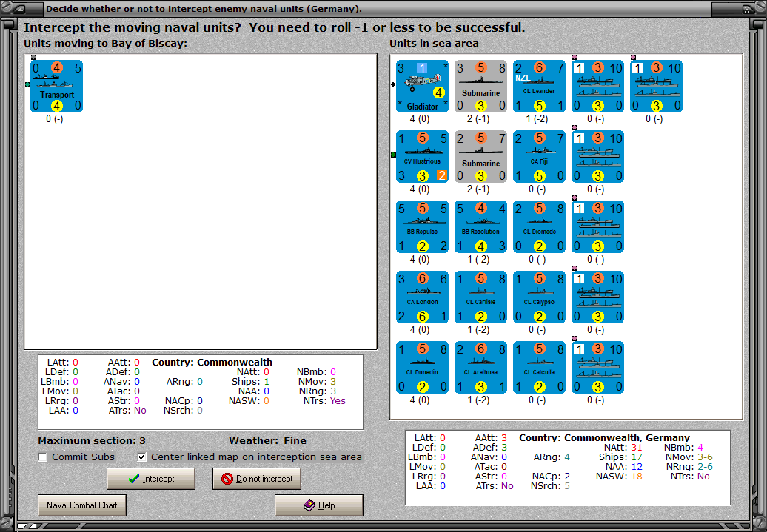The width and height of the screenshot is (767, 532).
Task: Open the Naval Combat Chart
Action: pos(82,505)
